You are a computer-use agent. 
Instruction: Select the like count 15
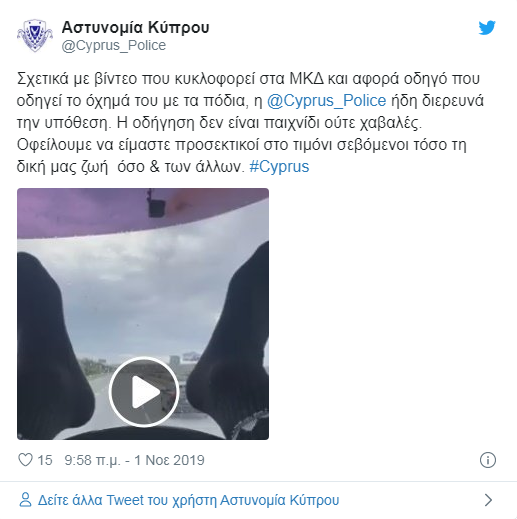point(45,460)
